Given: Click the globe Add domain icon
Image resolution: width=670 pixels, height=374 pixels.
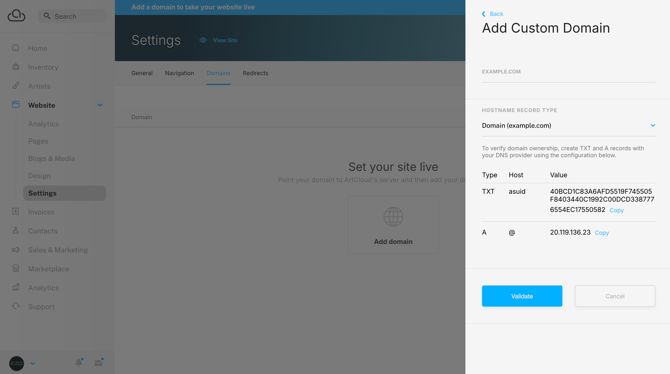Looking at the screenshot, I should click(393, 217).
